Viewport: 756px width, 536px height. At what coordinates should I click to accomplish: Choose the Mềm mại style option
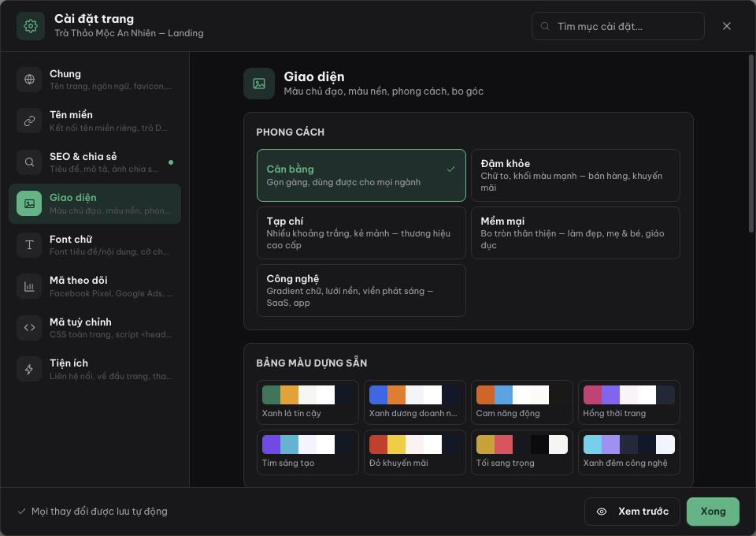coord(575,233)
